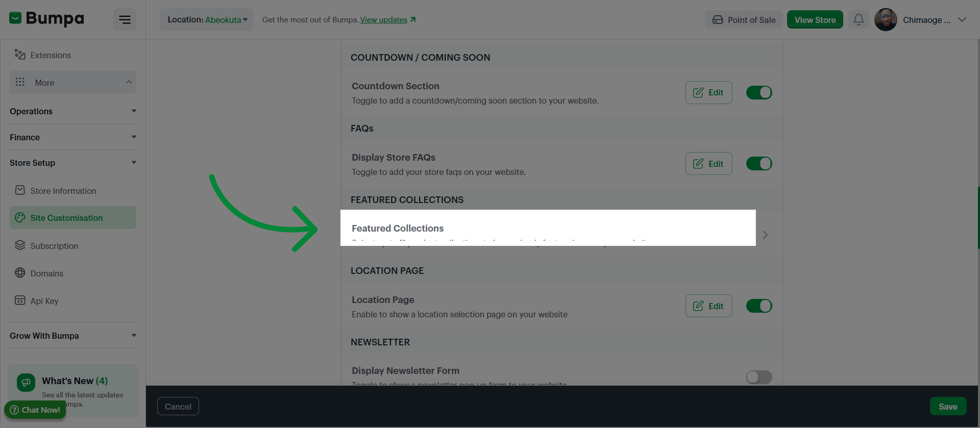Open the What's New megaphone icon

[26, 383]
